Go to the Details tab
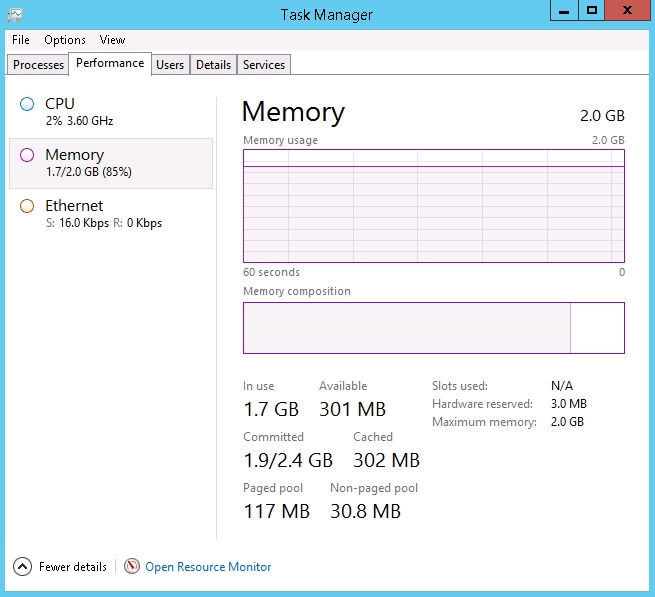This screenshot has height=597, width=655. click(x=213, y=65)
